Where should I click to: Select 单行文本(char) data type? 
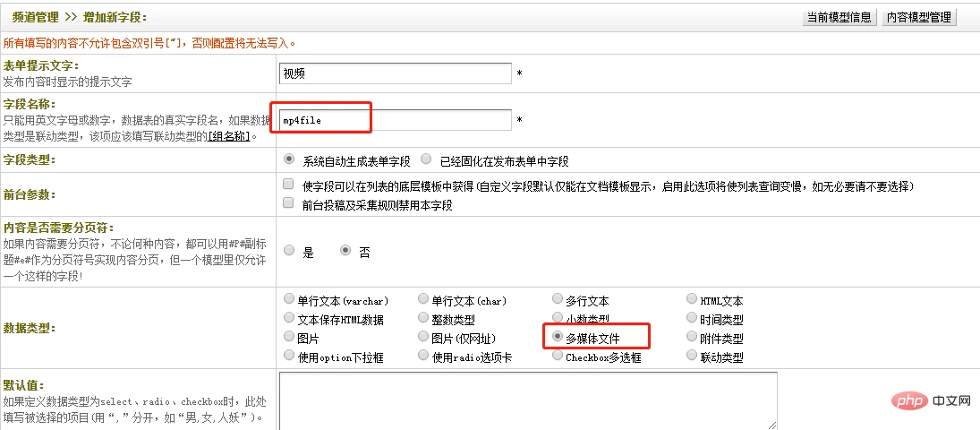(x=423, y=298)
